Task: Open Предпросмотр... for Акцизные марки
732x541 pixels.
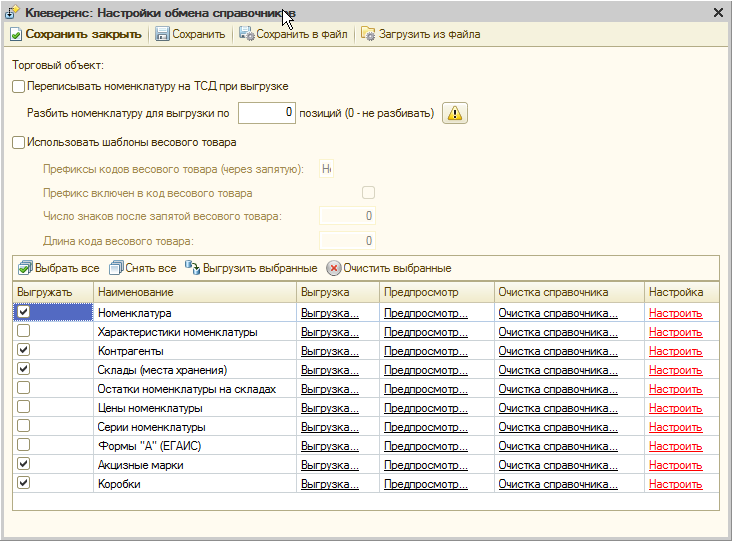Action: pos(426,465)
